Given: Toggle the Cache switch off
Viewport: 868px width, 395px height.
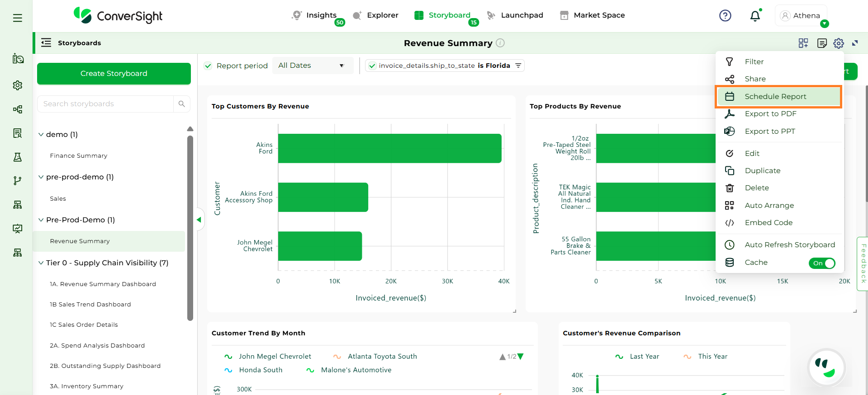Looking at the screenshot, I should coord(822,263).
